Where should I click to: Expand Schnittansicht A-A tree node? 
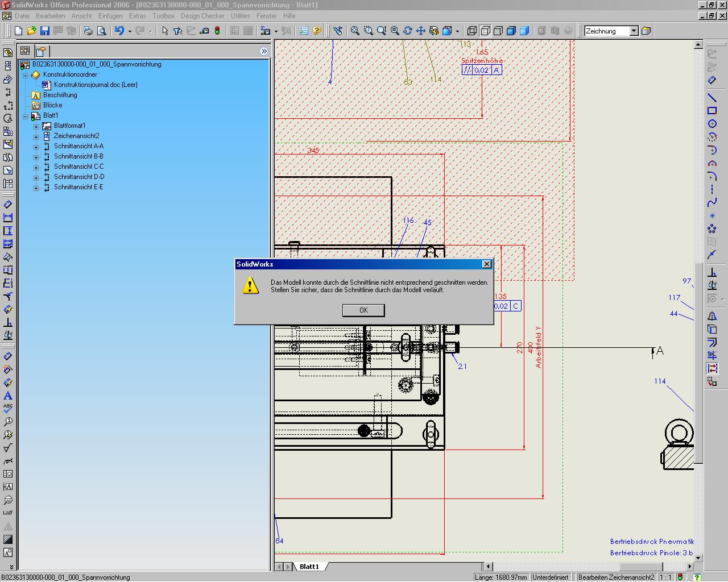click(x=36, y=147)
